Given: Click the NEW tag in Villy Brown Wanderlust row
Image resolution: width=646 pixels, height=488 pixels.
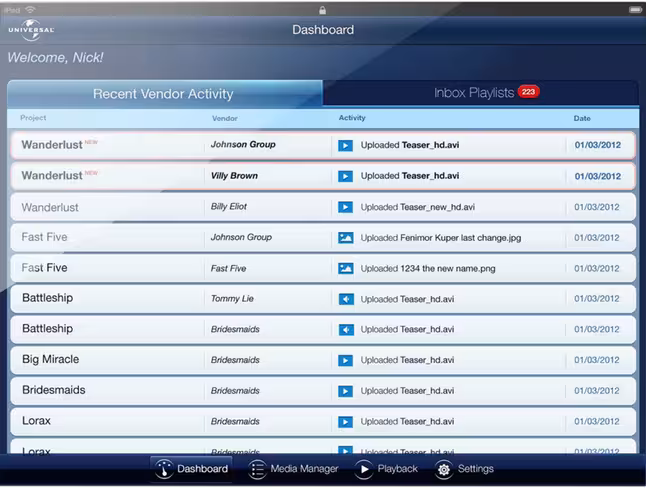Looking at the screenshot, I should [91, 173].
